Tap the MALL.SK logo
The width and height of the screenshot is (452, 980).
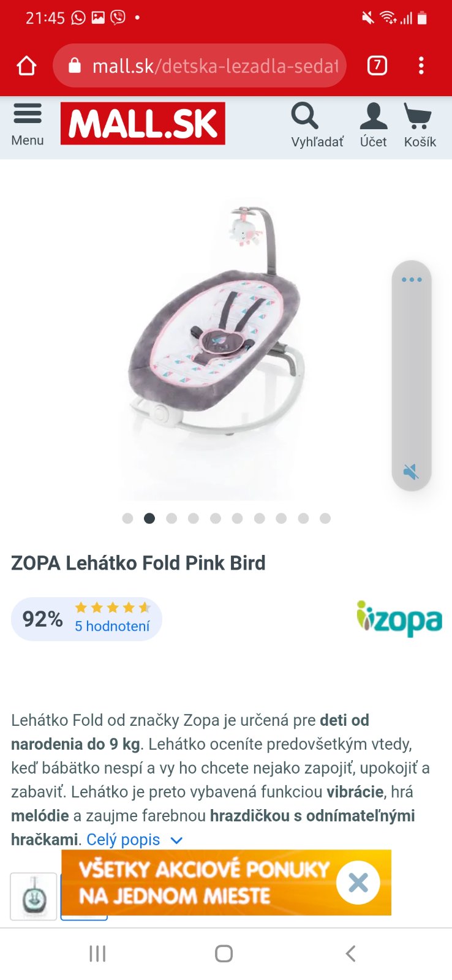[x=143, y=124]
